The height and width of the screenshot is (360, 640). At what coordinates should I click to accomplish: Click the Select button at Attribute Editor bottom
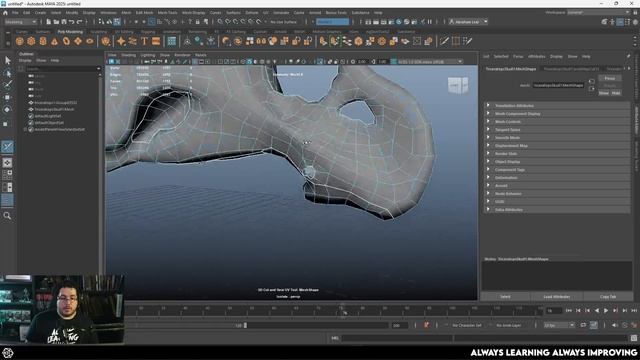(505, 297)
